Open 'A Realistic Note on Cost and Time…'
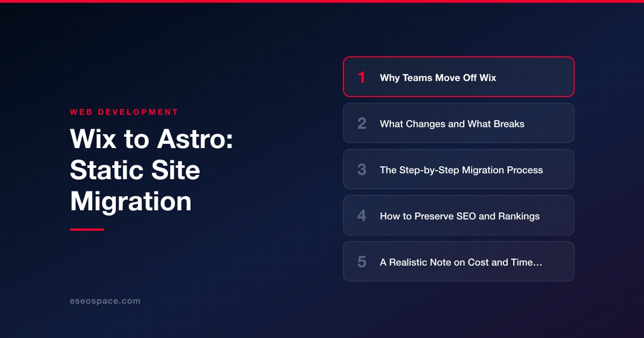Image resolution: width=644 pixels, height=338 pixels. [459, 261]
